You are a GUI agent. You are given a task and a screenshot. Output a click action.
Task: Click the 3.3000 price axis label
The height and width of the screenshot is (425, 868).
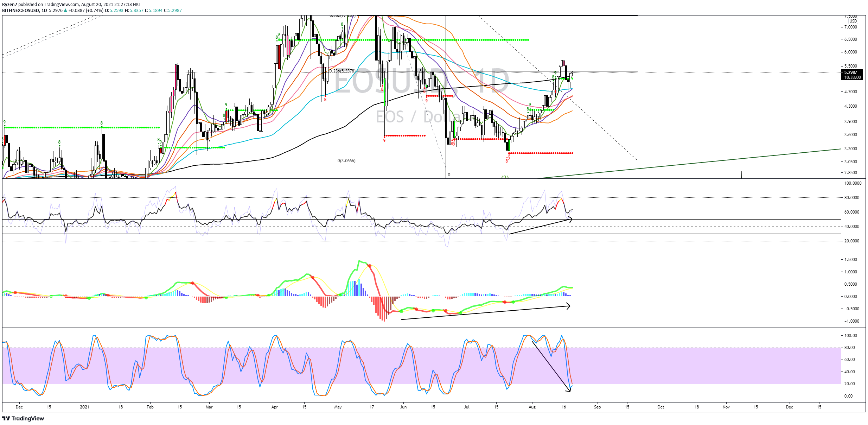coord(851,149)
